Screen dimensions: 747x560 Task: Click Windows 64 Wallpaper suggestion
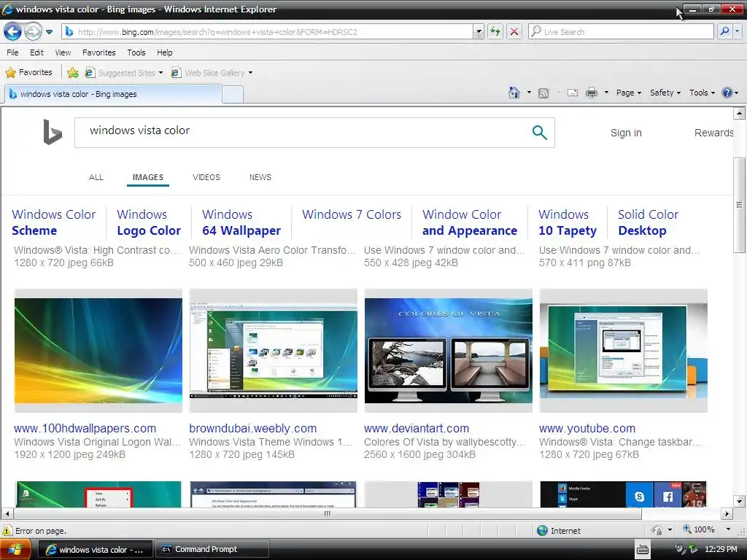click(x=241, y=222)
